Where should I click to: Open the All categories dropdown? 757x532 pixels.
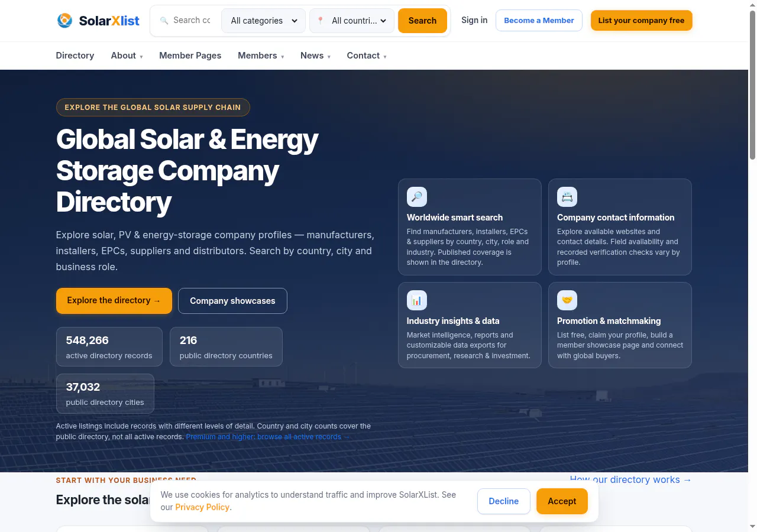(264, 21)
